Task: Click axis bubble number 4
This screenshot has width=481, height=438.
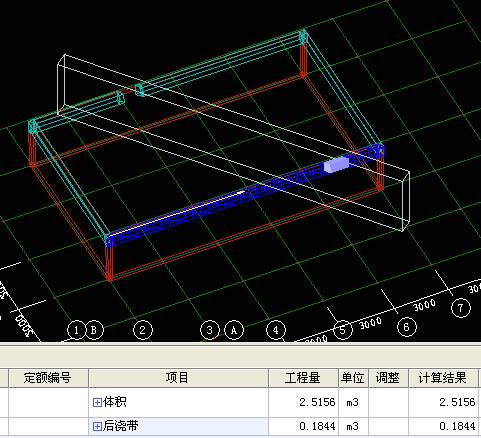Action: (x=276, y=330)
